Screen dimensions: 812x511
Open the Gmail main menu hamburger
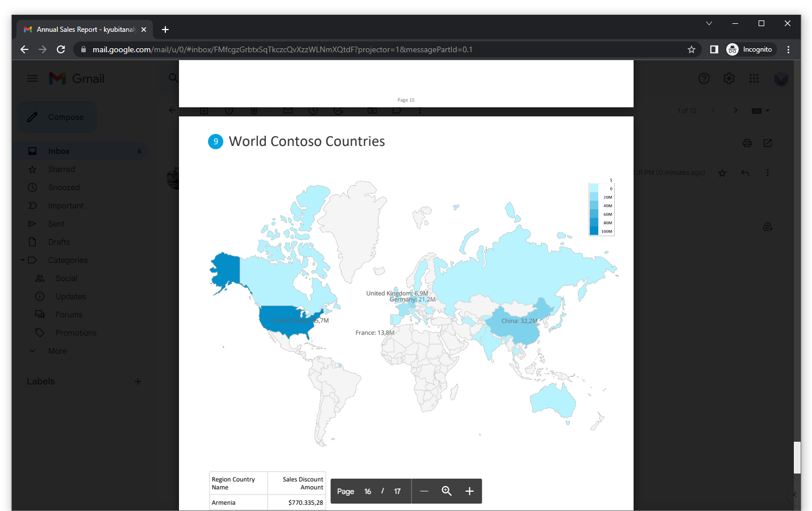pyautogui.click(x=32, y=78)
